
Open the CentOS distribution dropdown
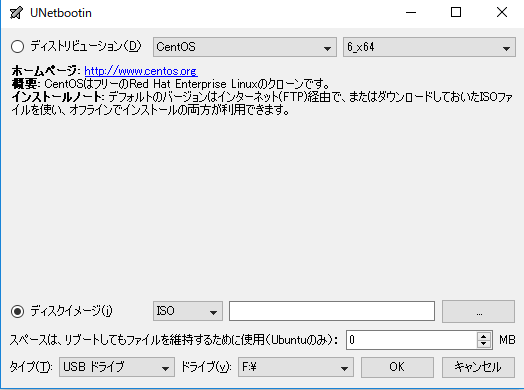pos(245,47)
